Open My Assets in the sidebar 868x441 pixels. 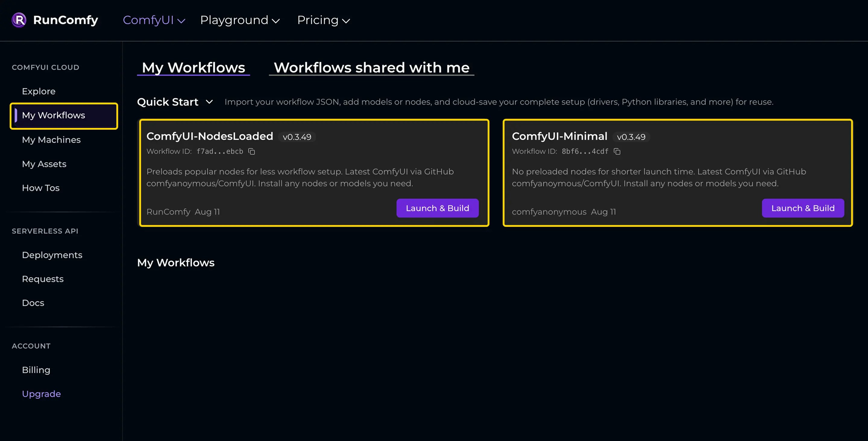[x=44, y=164]
